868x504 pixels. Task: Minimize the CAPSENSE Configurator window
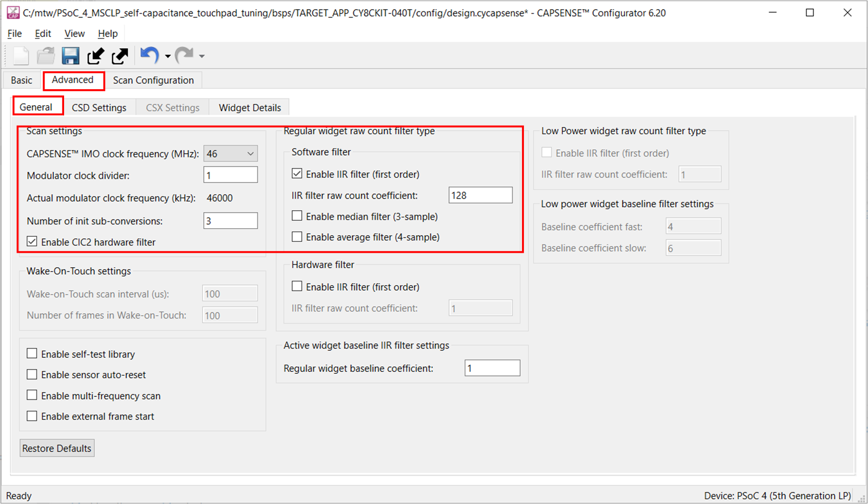click(773, 13)
